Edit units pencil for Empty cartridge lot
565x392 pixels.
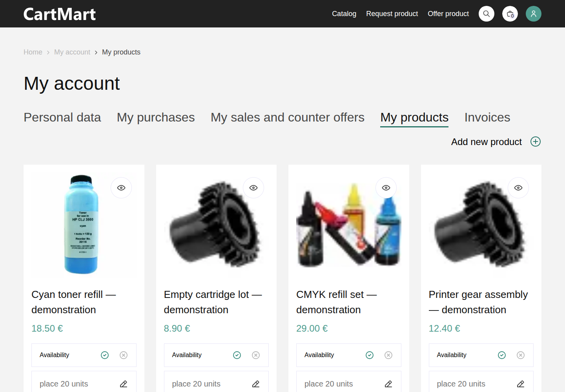click(x=256, y=384)
